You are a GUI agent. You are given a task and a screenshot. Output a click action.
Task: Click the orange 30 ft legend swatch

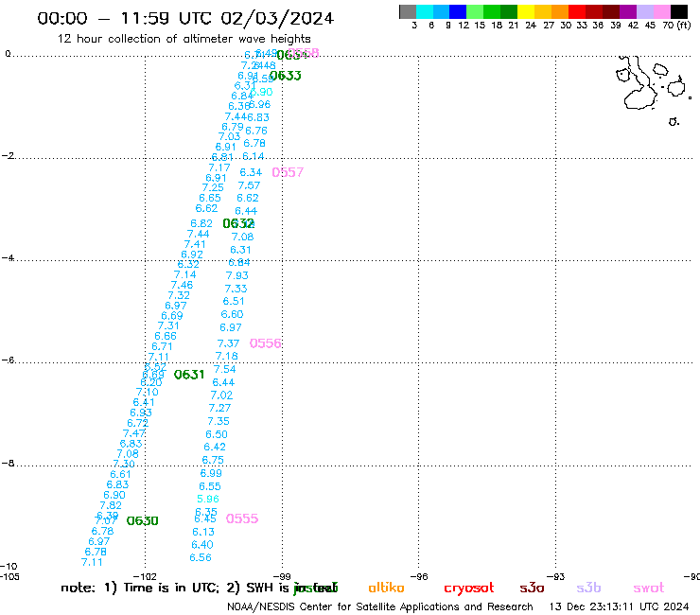pos(560,12)
